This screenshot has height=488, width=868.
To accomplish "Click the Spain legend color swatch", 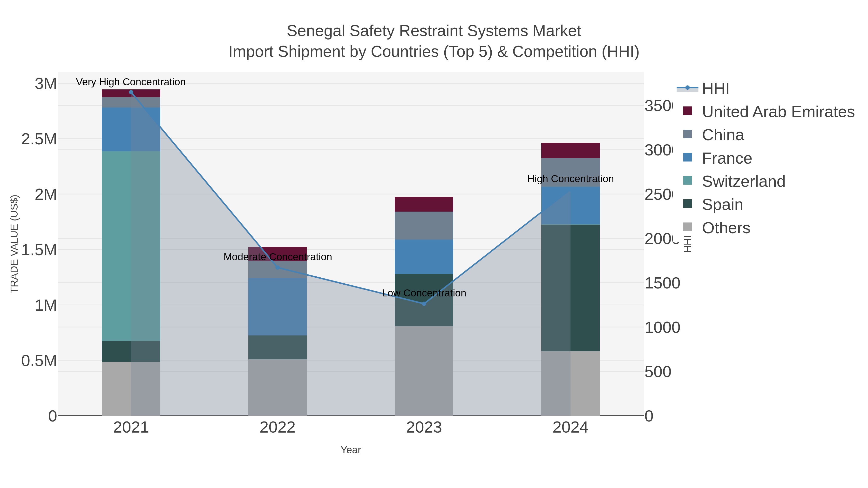I will pos(687,204).
